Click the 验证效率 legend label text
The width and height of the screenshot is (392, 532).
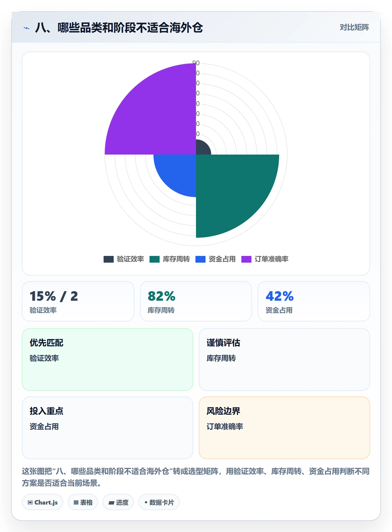[x=130, y=259]
